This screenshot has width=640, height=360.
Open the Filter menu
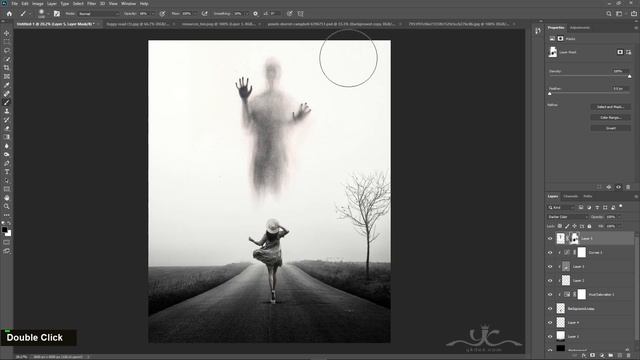[91, 4]
